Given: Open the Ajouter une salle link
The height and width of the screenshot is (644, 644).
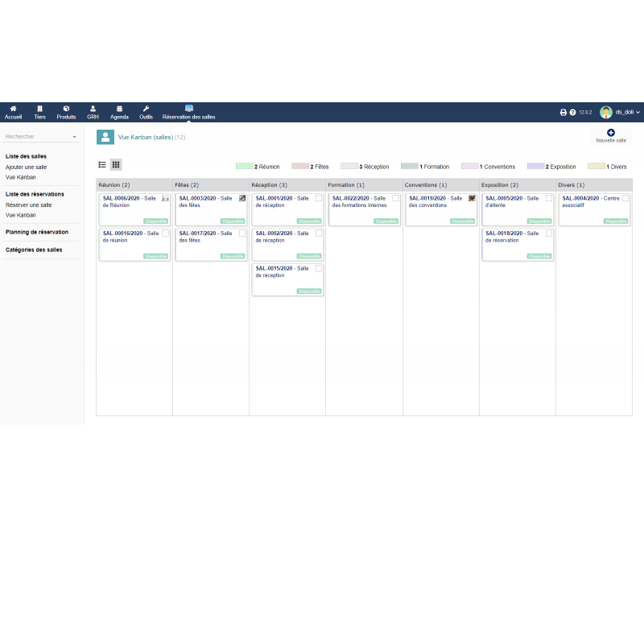Looking at the screenshot, I should (26, 167).
